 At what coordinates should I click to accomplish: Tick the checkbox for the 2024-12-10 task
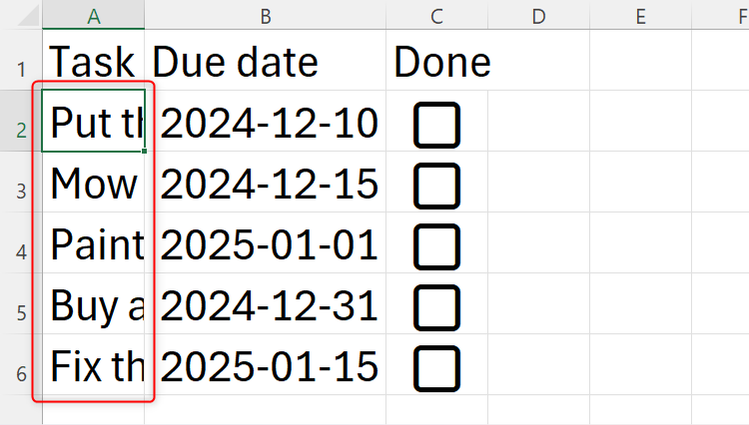[x=437, y=126]
